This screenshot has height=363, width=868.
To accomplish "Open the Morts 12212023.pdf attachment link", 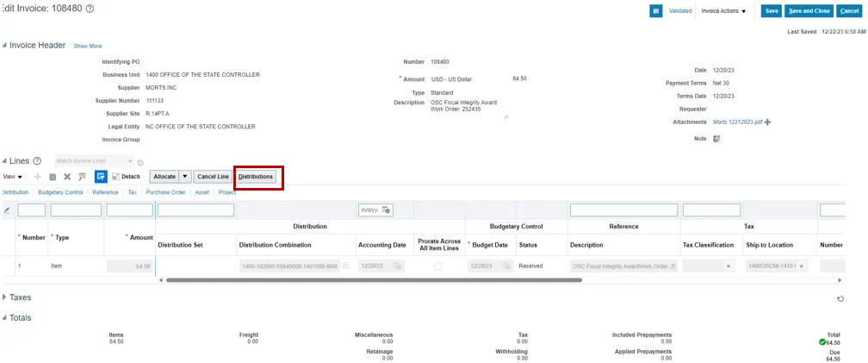I will (737, 122).
